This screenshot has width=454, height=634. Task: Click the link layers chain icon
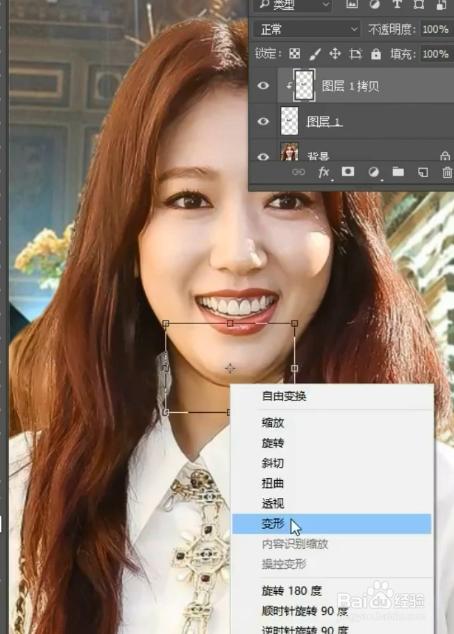[x=298, y=172]
